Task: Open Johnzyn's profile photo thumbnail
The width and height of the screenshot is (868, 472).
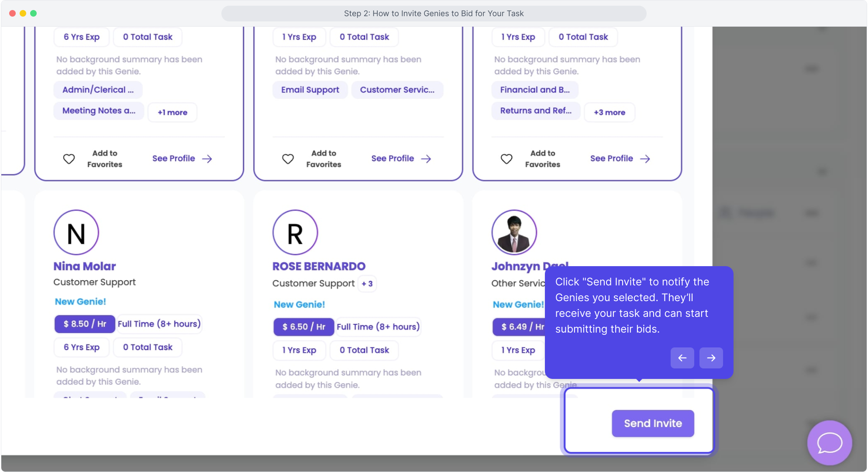Action: 514,233
